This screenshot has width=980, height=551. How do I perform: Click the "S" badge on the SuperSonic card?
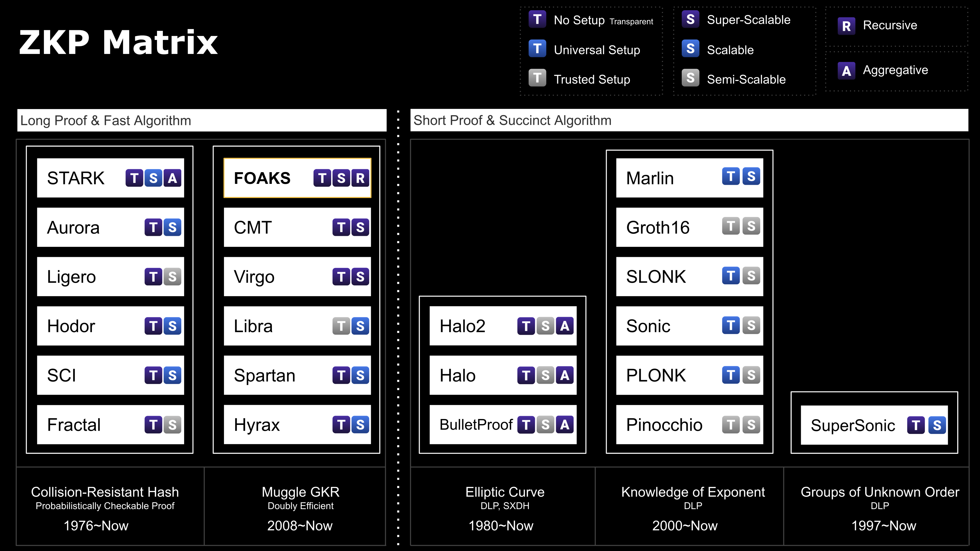[x=937, y=425]
